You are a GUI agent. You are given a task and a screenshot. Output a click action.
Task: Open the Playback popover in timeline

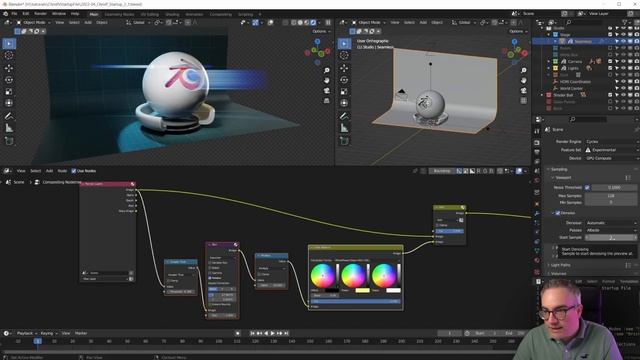pos(27,333)
